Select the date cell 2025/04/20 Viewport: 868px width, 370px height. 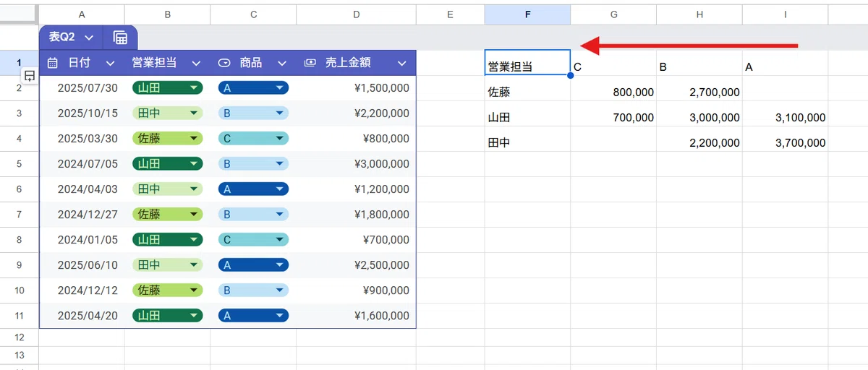pos(82,316)
